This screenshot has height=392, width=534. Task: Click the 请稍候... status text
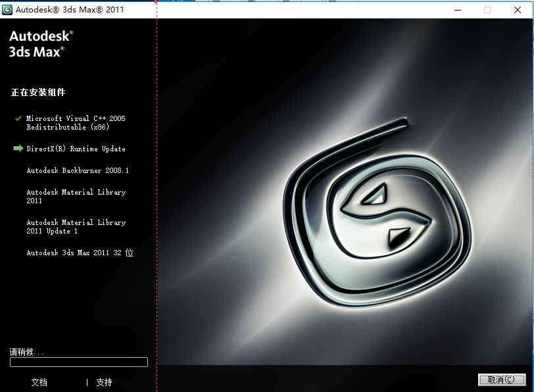(x=26, y=352)
